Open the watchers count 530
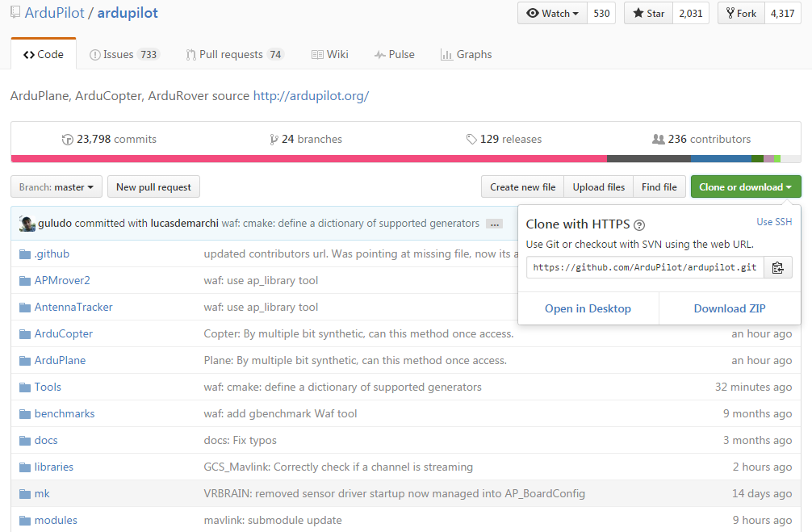812x532 pixels. pos(601,14)
